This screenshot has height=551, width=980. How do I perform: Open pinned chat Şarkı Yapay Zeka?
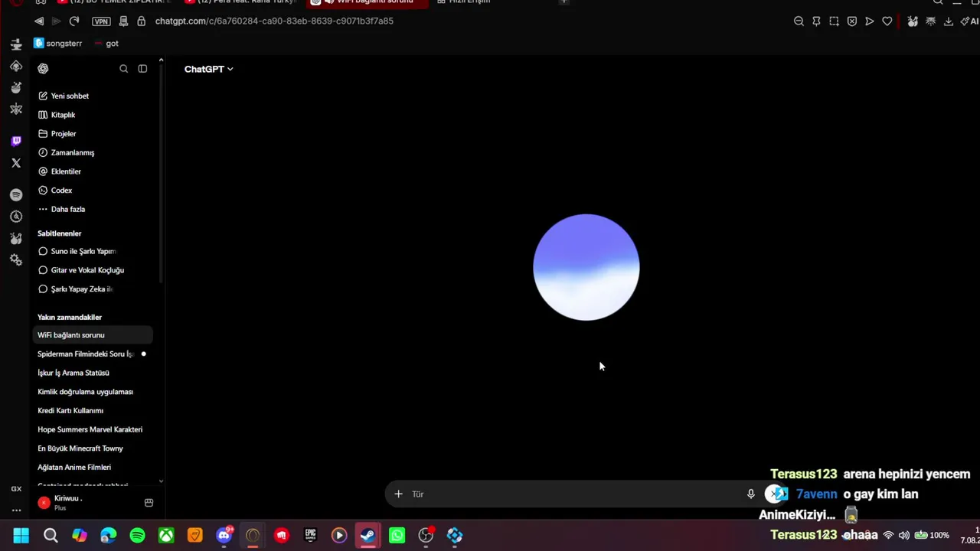point(93,289)
